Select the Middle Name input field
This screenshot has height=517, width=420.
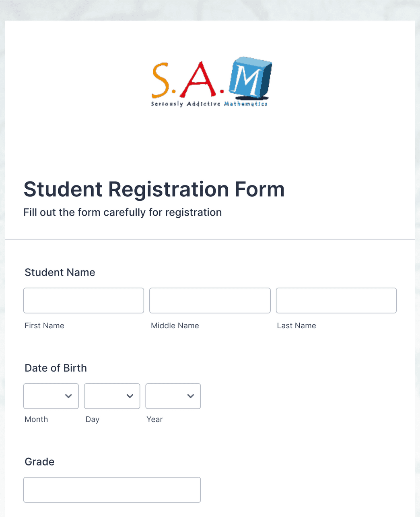[210, 300]
